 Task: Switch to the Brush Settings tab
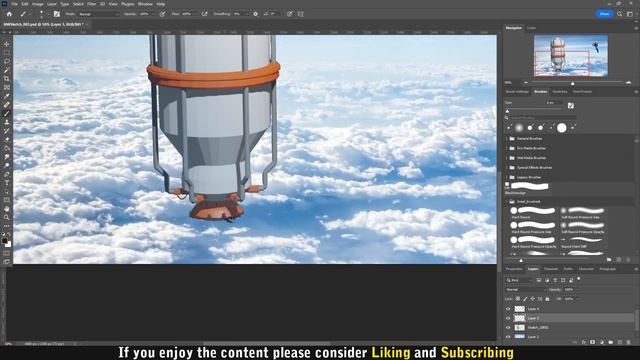(x=517, y=91)
